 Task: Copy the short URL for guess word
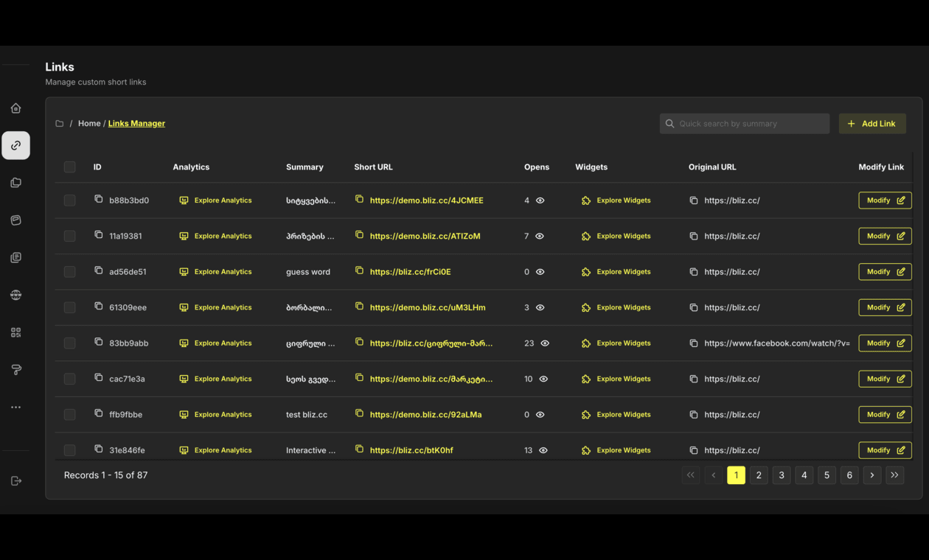click(359, 271)
